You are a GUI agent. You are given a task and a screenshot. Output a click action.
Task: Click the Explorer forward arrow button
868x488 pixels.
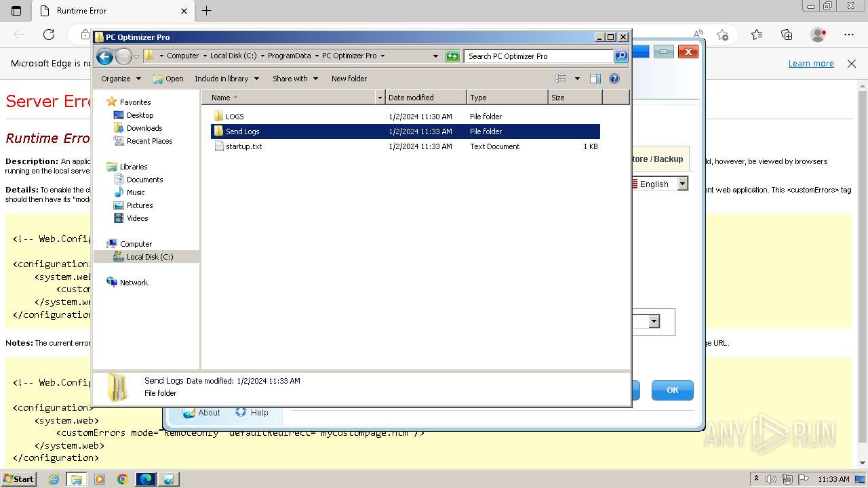point(123,56)
